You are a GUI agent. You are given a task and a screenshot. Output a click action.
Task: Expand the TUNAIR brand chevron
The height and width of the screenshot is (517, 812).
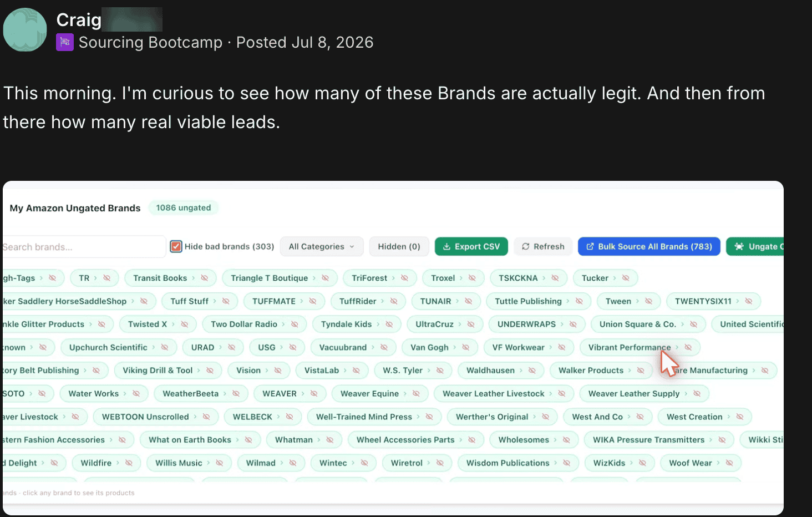[457, 301]
